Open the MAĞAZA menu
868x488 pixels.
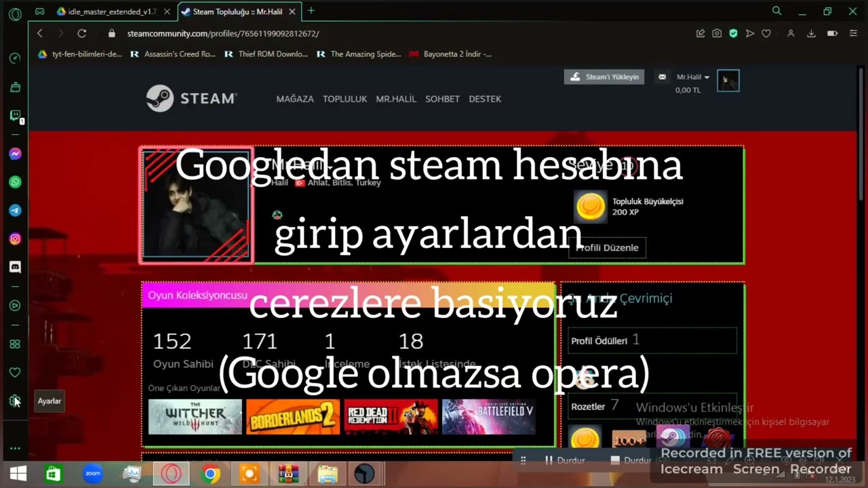point(295,99)
